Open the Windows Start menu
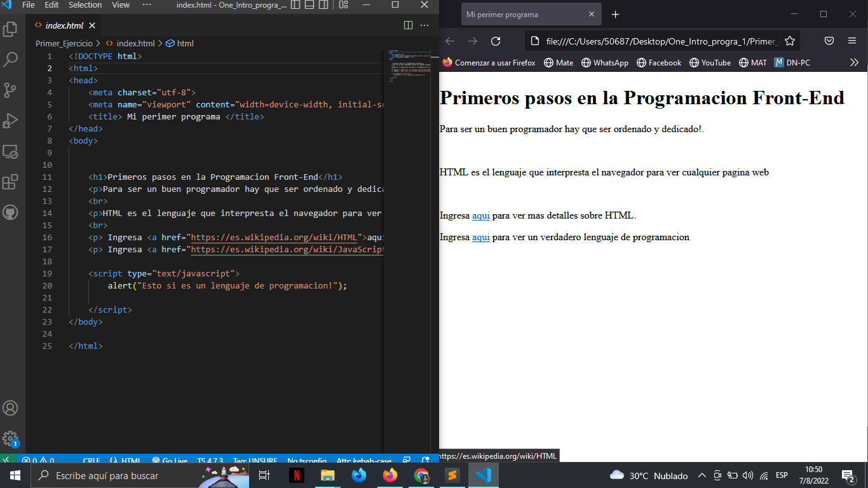 point(15,475)
